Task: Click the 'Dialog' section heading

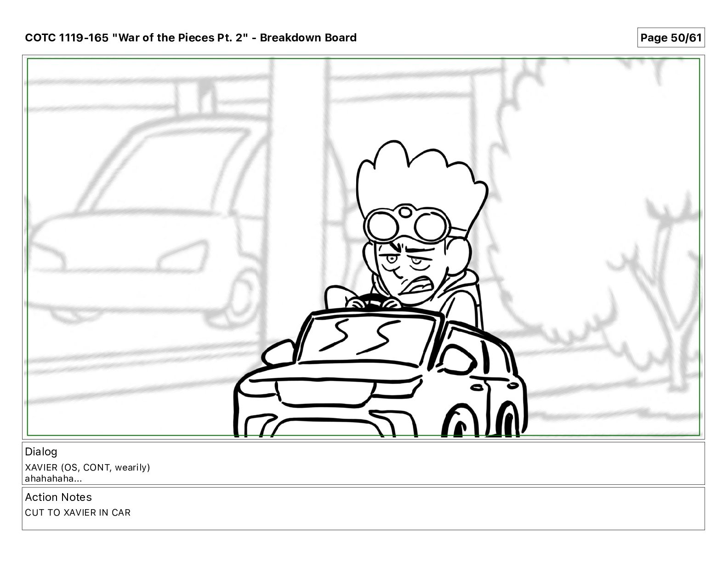Action: click(x=41, y=452)
